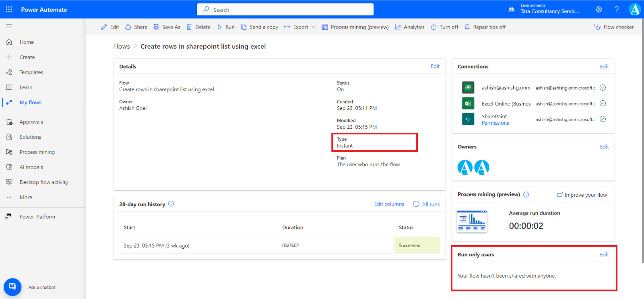Toggle Repair tips off
Screen dimensions: 644x299
click(x=485, y=27)
